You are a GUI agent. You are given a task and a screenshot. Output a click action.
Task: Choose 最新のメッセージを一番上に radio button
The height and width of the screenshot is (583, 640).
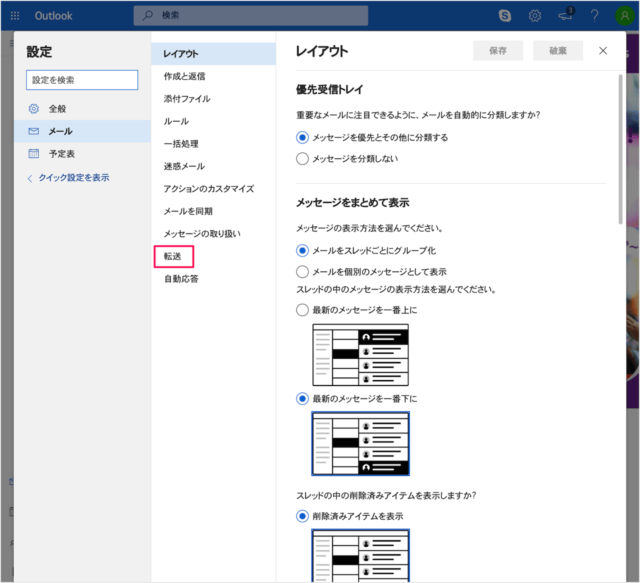coord(303,310)
